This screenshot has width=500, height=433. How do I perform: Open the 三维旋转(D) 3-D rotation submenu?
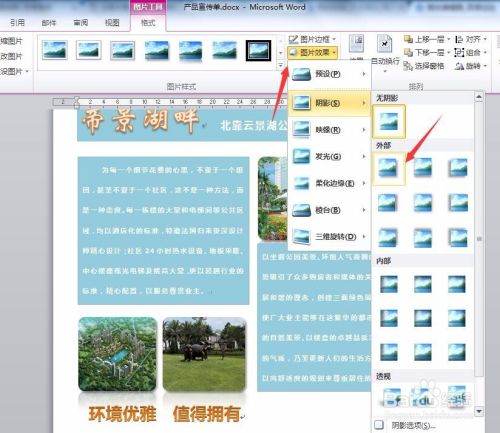329,237
